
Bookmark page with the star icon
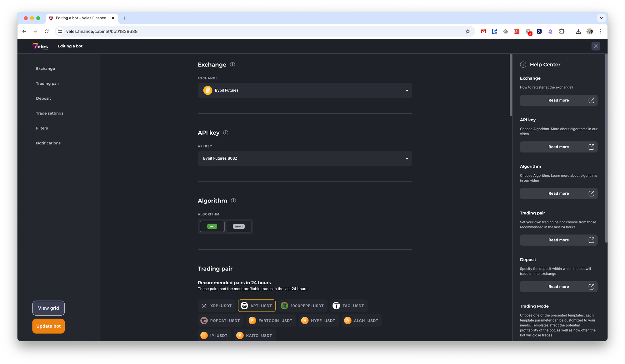tap(468, 31)
